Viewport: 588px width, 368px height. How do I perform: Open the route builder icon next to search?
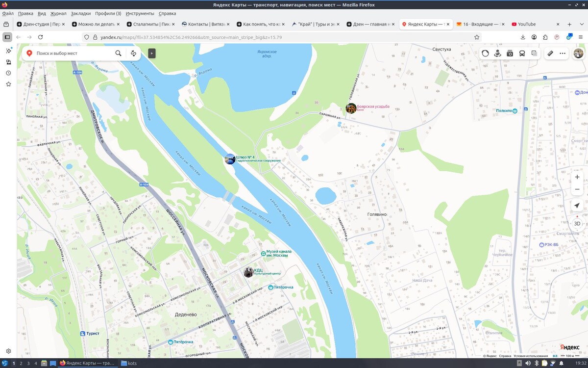tap(133, 53)
